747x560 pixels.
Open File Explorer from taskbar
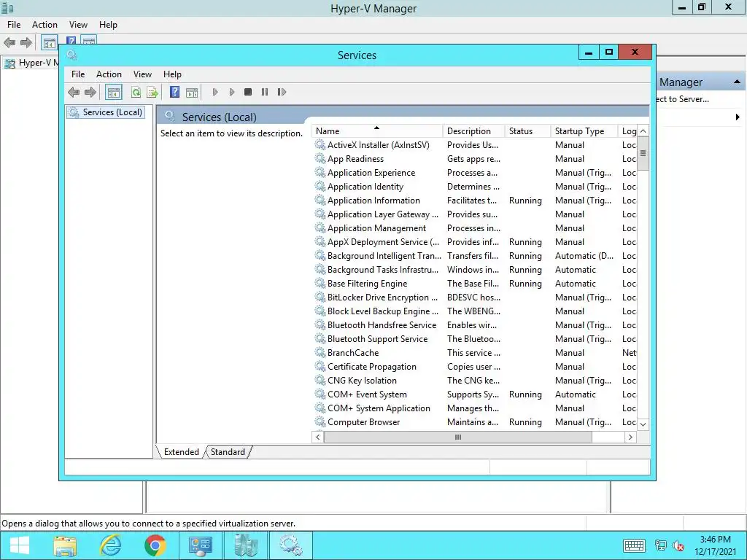pyautogui.click(x=65, y=545)
